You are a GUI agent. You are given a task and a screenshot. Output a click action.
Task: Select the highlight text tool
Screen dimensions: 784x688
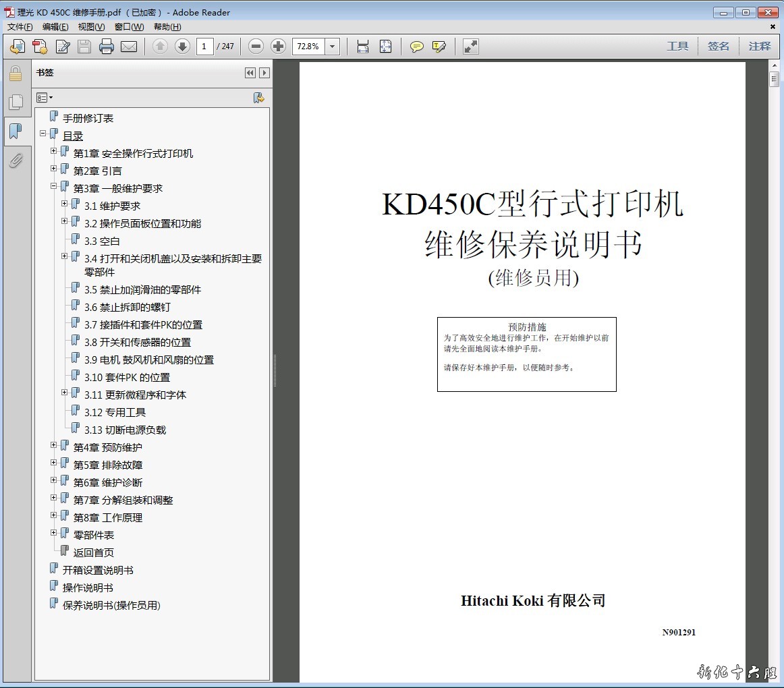[x=439, y=47]
